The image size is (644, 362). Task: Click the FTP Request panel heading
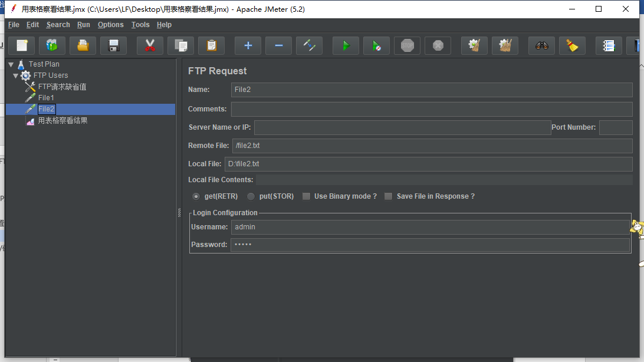pos(217,71)
